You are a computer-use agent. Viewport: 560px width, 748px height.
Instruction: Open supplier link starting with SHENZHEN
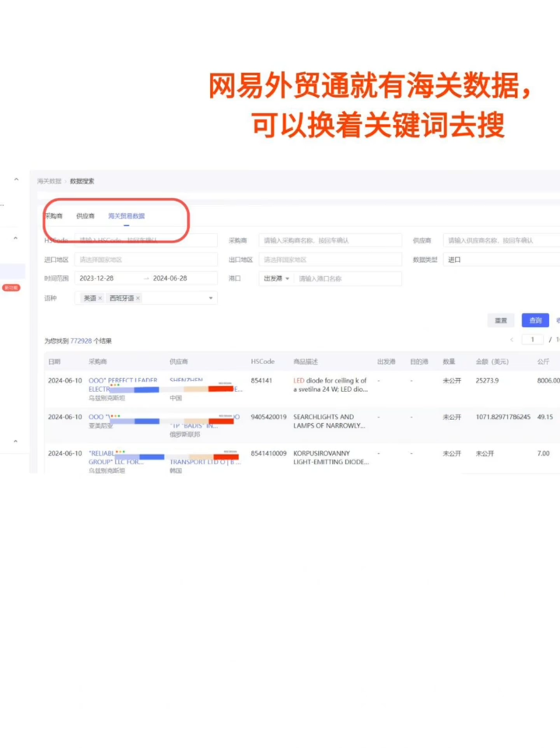(186, 380)
